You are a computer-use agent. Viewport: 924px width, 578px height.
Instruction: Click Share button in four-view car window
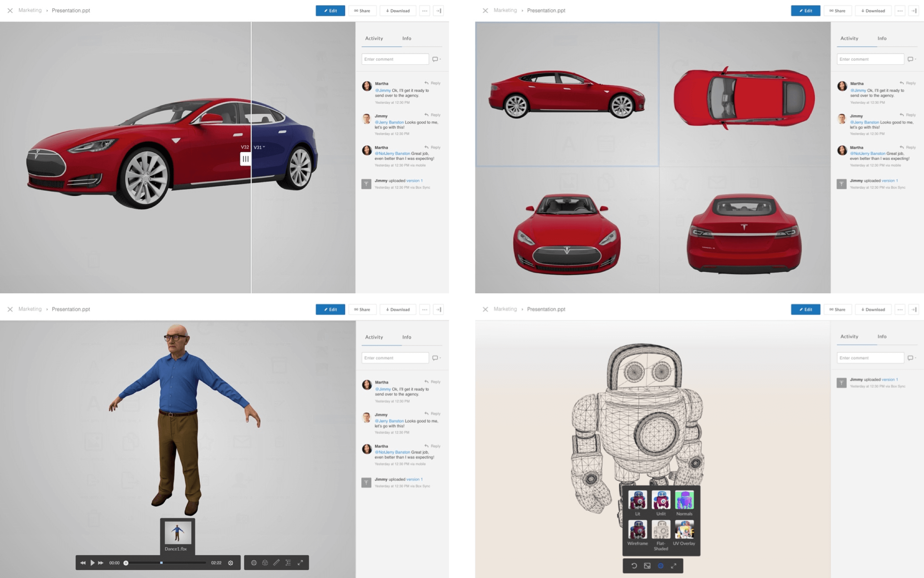coord(837,11)
